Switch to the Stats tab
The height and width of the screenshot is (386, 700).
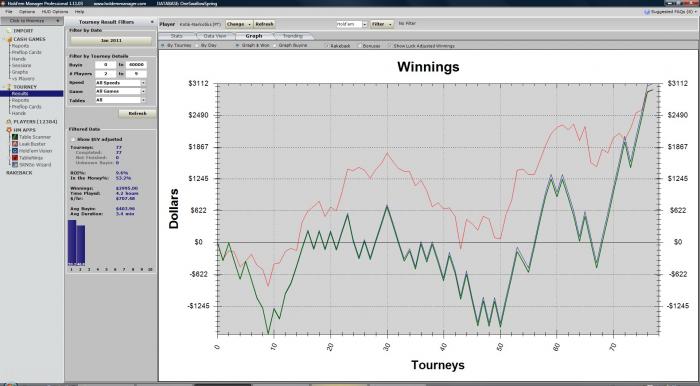(177, 36)
